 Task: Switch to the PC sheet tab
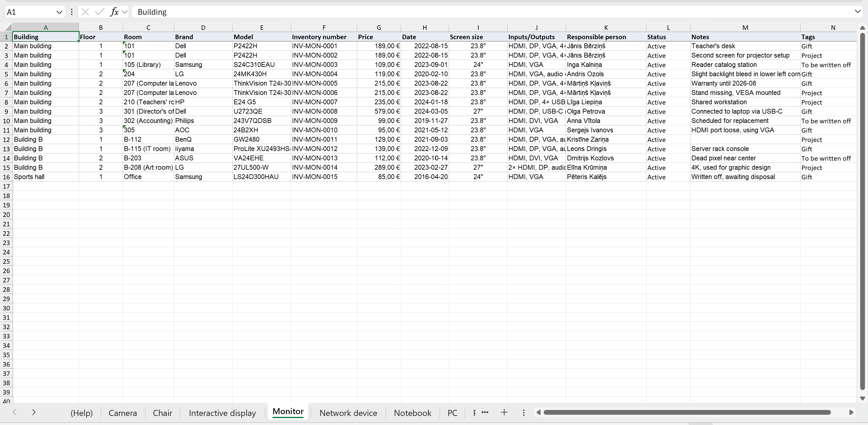point(452,413)
